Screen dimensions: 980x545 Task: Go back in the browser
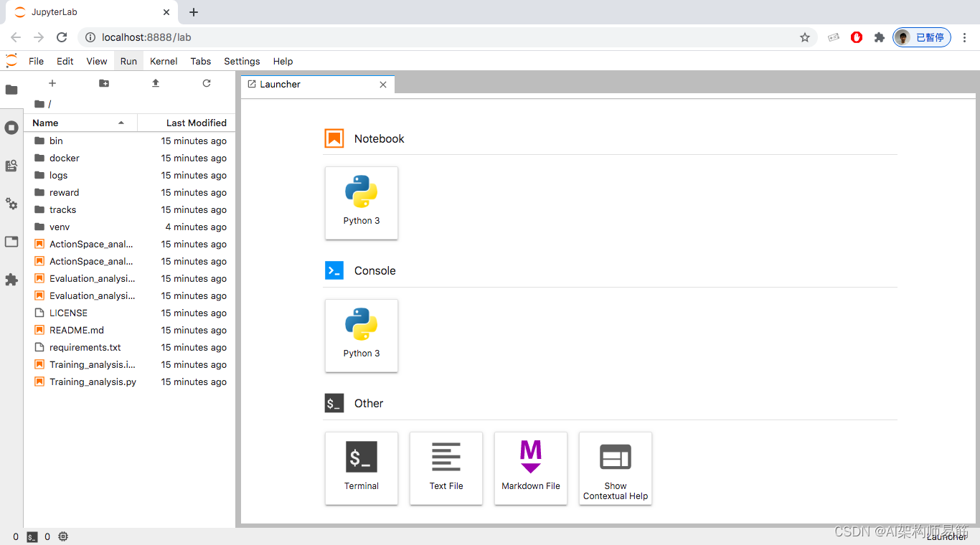click(16, 37)
